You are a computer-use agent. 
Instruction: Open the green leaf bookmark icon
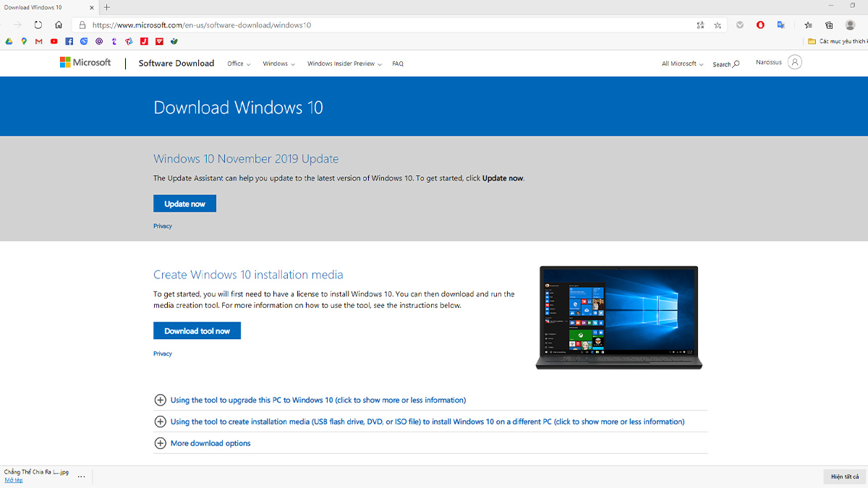[174, 41]
